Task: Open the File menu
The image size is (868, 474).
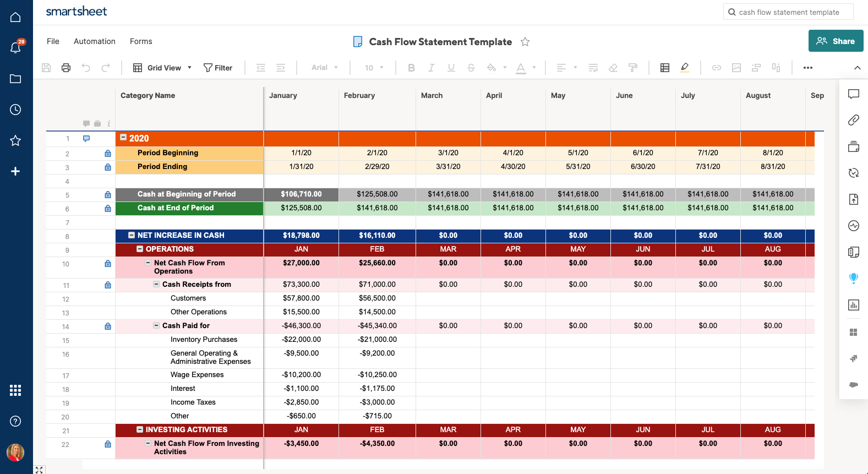Action: (x=53, y=41)
